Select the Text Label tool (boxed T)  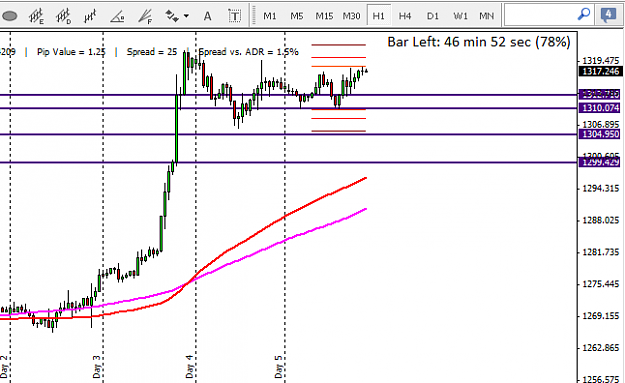click(234, 16)
